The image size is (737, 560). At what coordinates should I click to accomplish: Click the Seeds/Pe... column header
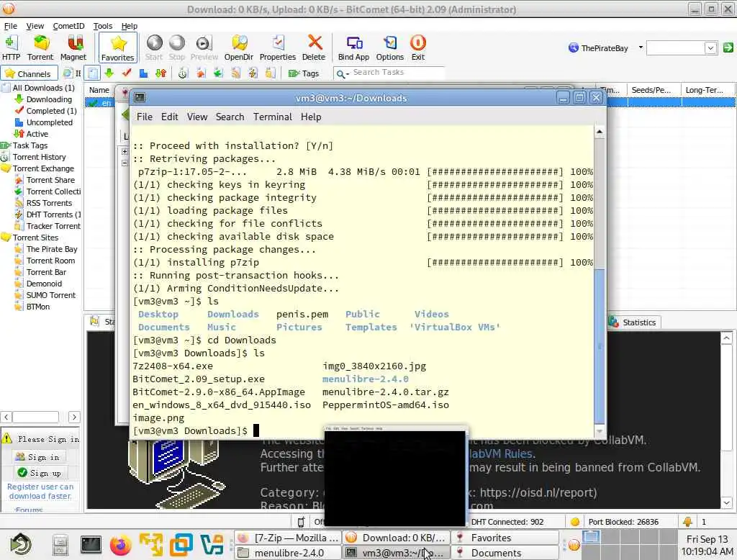pos(654,90)
